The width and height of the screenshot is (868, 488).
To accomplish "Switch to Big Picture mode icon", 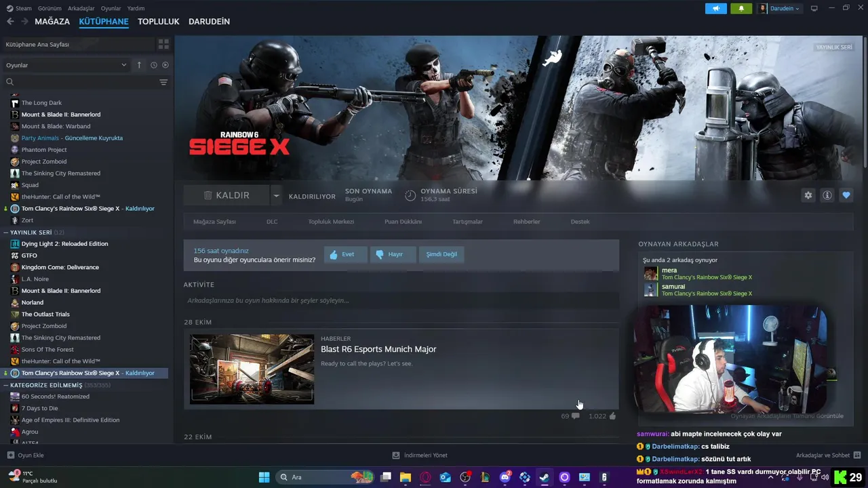I will (x=814, y=8).
